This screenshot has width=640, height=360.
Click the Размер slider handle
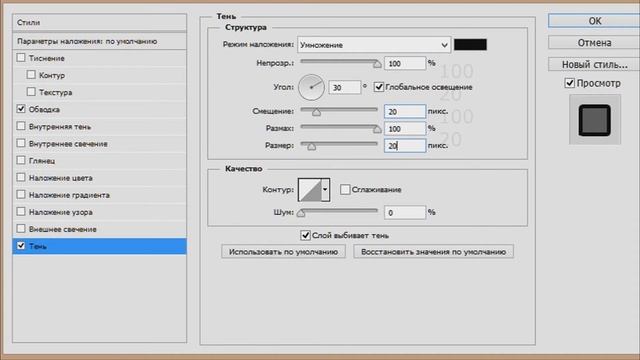click(311, 146)
